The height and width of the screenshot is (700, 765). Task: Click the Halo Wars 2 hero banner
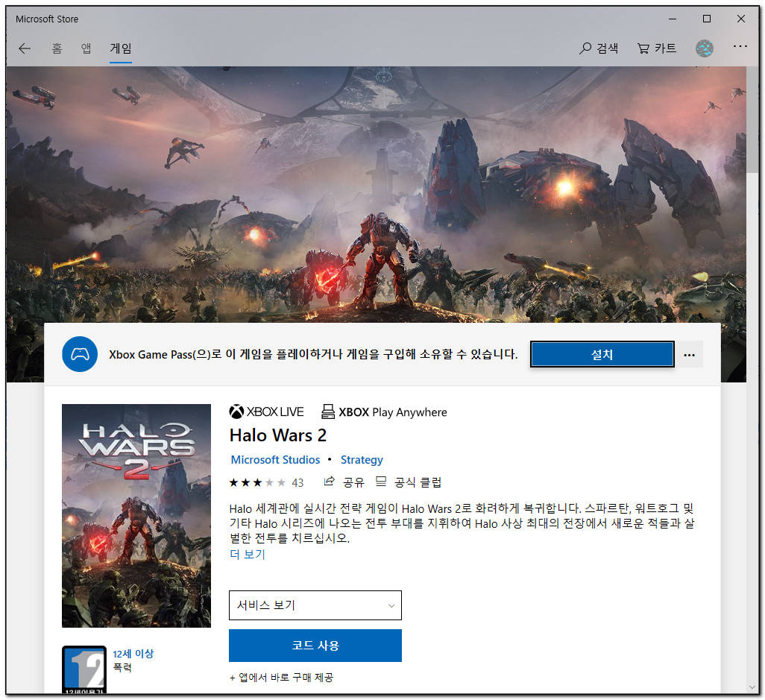(x=376, y=194)
